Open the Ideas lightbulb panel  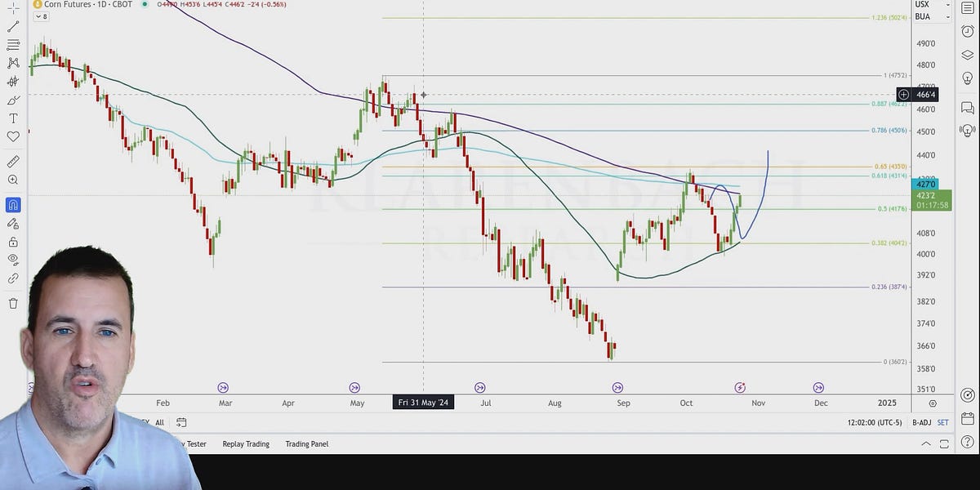point(968,78)
